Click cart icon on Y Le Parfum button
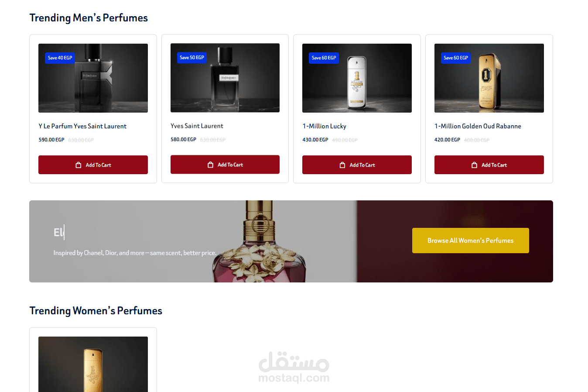The width and height of the screenshot is (588, 392). point(79,165)
